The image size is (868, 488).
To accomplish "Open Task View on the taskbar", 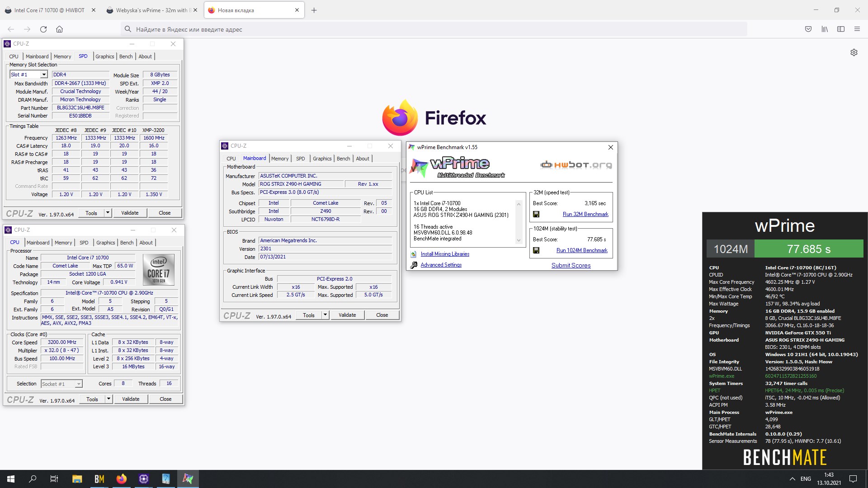I will point(54,479).
